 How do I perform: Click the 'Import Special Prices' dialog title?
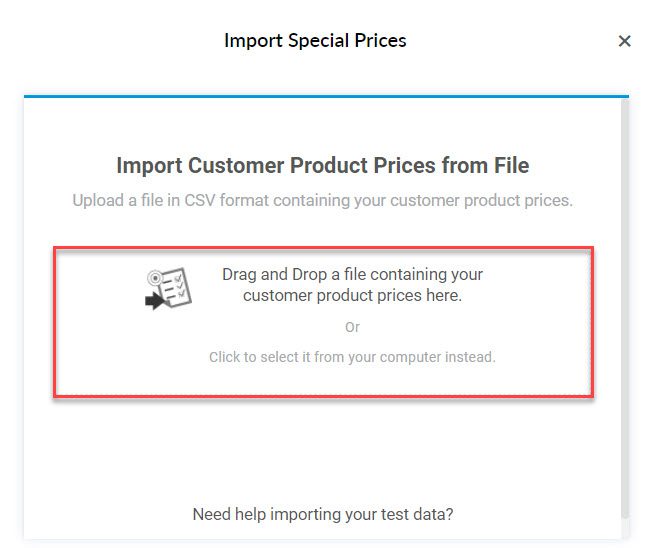tap(315, 41)
